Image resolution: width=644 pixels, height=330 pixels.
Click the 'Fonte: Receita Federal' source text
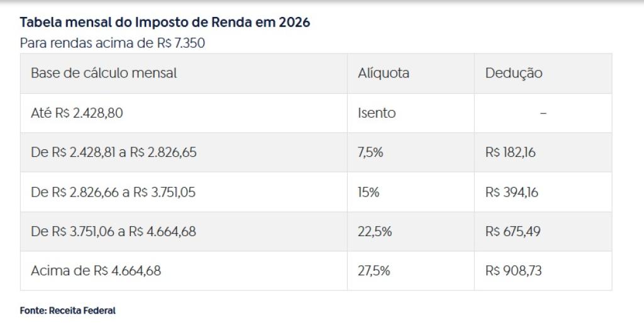click(68, 310)
